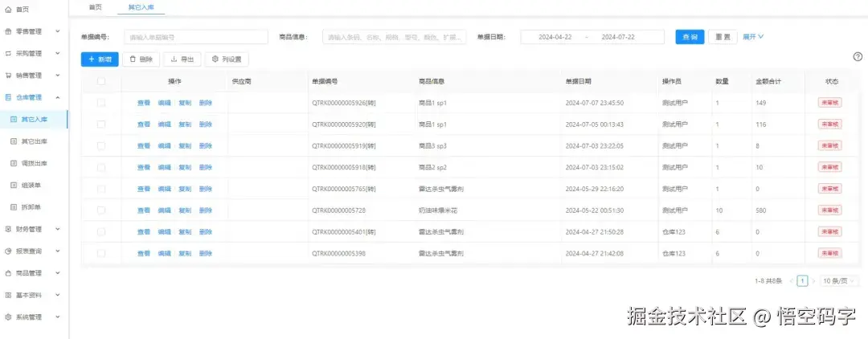The height and width of the screenshot is (339, 868).
Task: Click the 其它入库 submenu icon
Action: (x=14, y=119)
